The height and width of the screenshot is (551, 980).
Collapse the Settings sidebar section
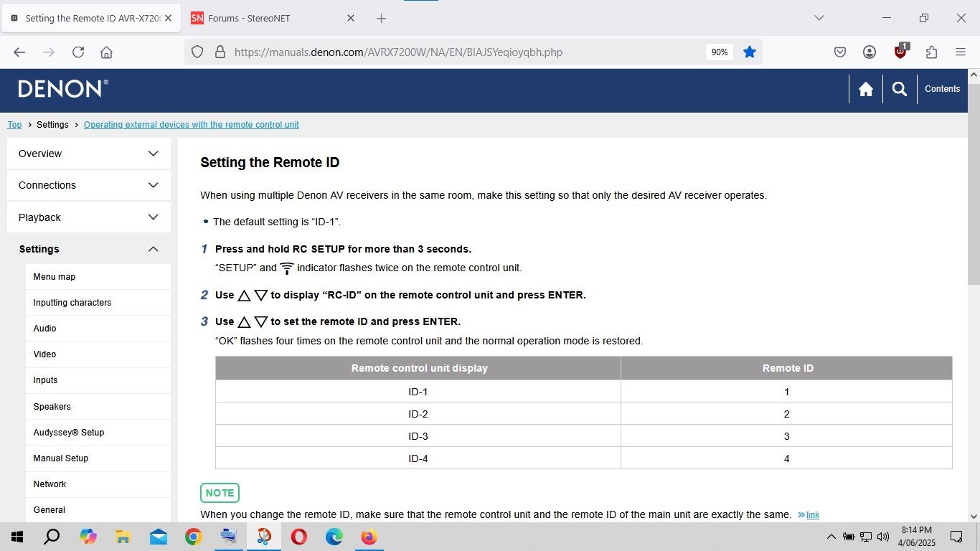click(89, 249)
